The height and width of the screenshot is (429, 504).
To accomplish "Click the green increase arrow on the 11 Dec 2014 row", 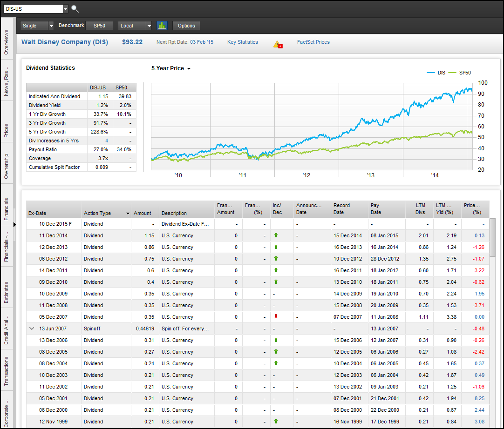I will [x=275, y=235].
